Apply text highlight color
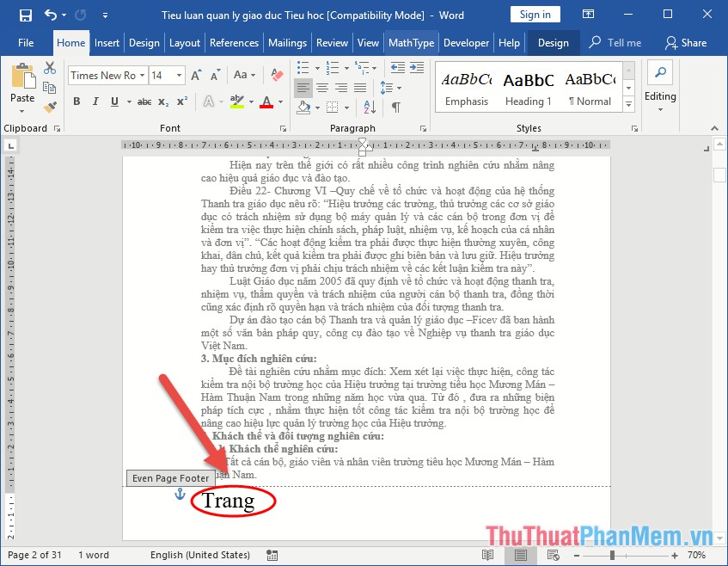This screenshot has width=728, height=566. click(238, 102)
